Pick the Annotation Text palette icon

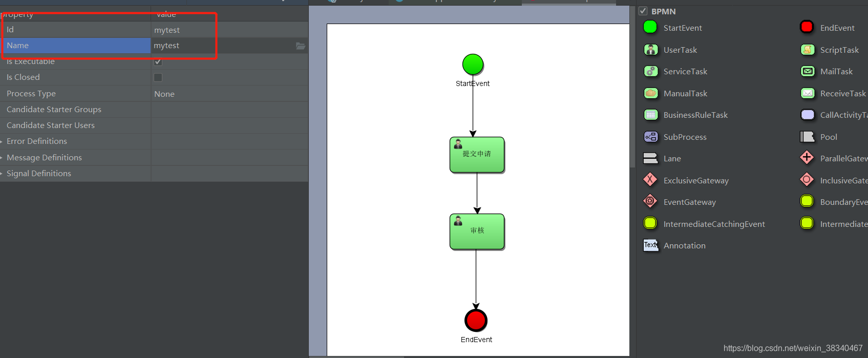click(x=651, y=245)
